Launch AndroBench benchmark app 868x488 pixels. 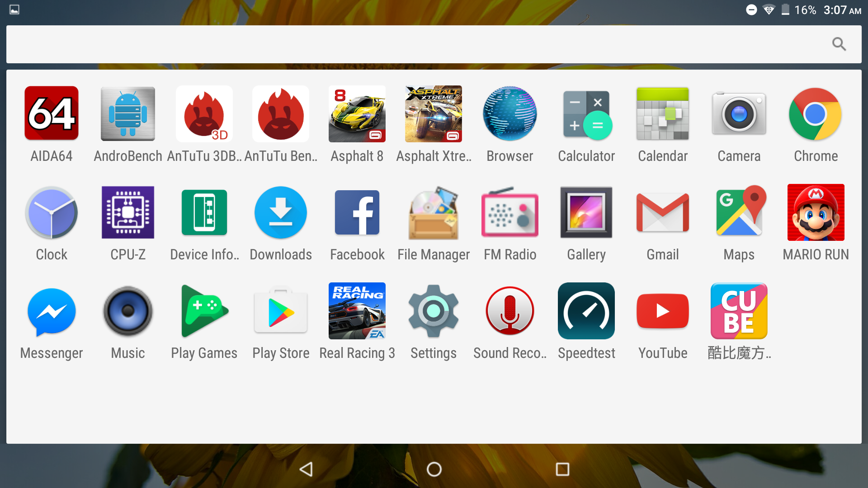click(128, 114)
